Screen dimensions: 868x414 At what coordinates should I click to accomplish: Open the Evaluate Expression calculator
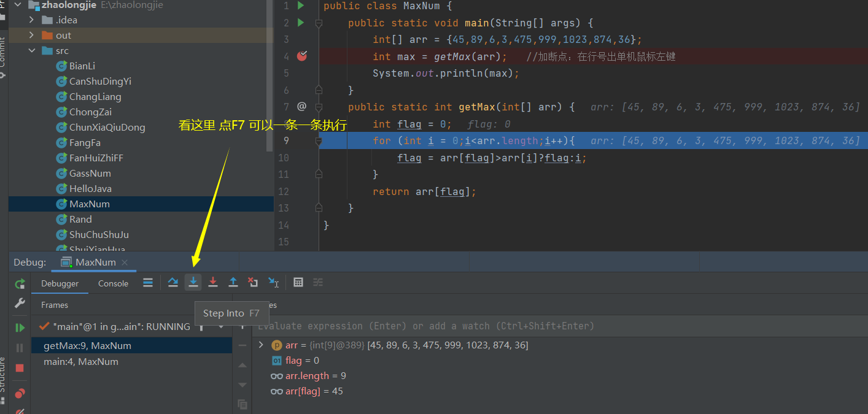tap(298, 282)
